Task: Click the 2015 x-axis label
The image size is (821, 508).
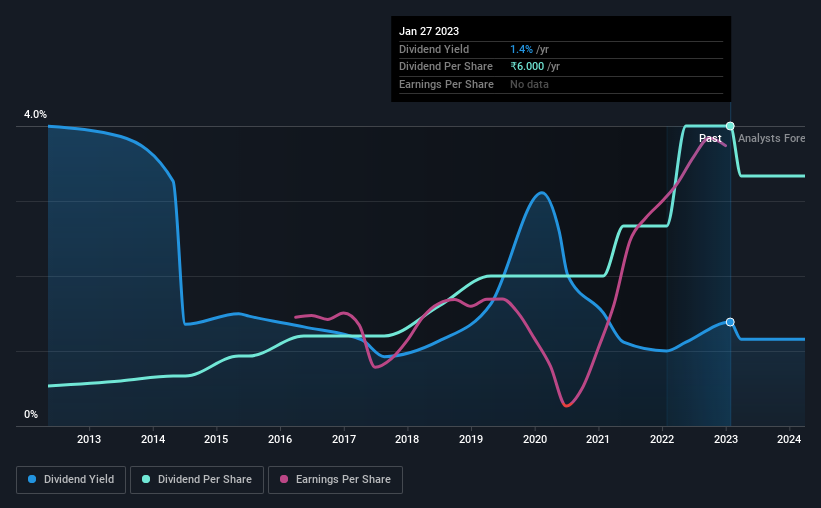Action: [x=216, y=439]
